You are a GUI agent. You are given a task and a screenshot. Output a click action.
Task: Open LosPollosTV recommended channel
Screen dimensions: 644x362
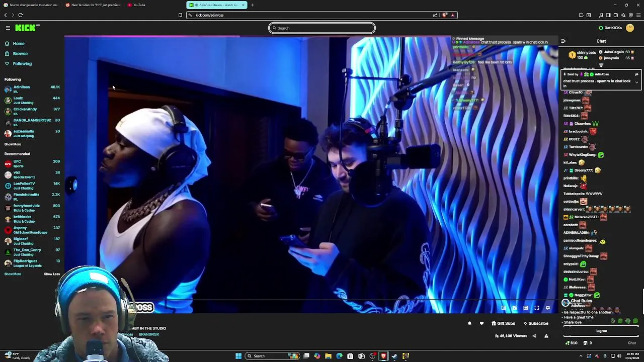[x=32, y=186]
